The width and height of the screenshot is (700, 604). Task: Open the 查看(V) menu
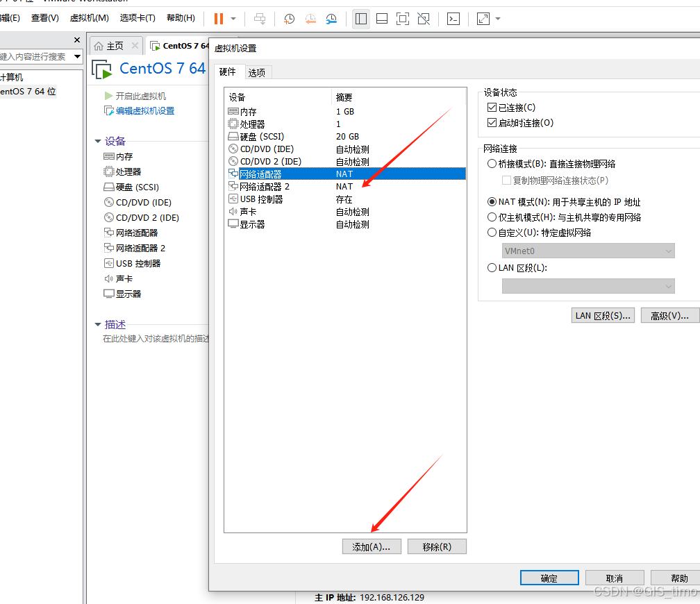pyautogui.click(x=44, y=18)
